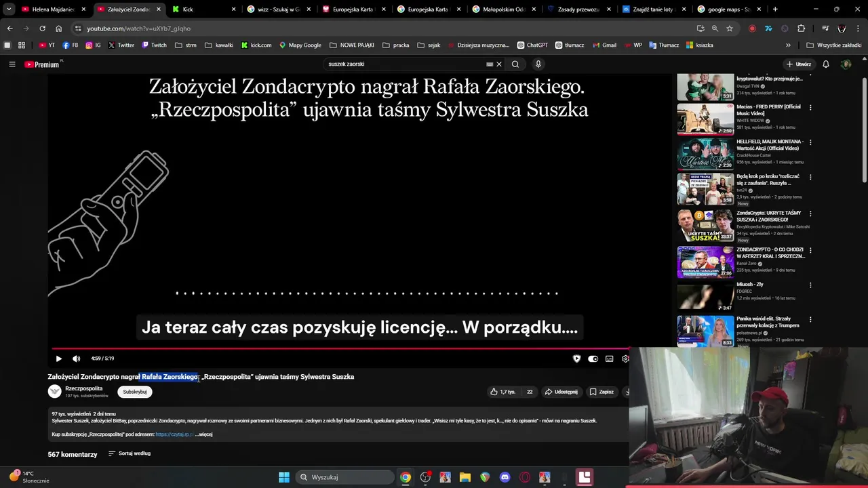Image resolution: width=868 pixels, height=488 pixels.
Task: Reload the page
Action: point(42,28)
